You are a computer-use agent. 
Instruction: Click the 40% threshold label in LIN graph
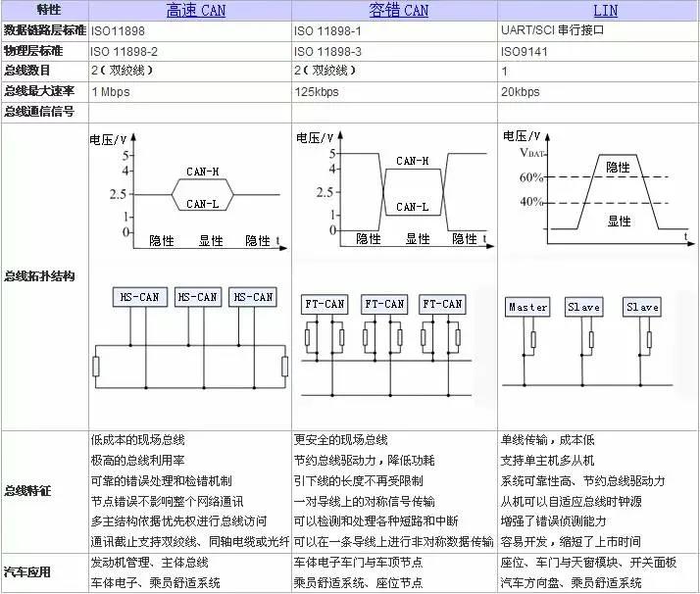pyautogui.click(x=530, y=202)
